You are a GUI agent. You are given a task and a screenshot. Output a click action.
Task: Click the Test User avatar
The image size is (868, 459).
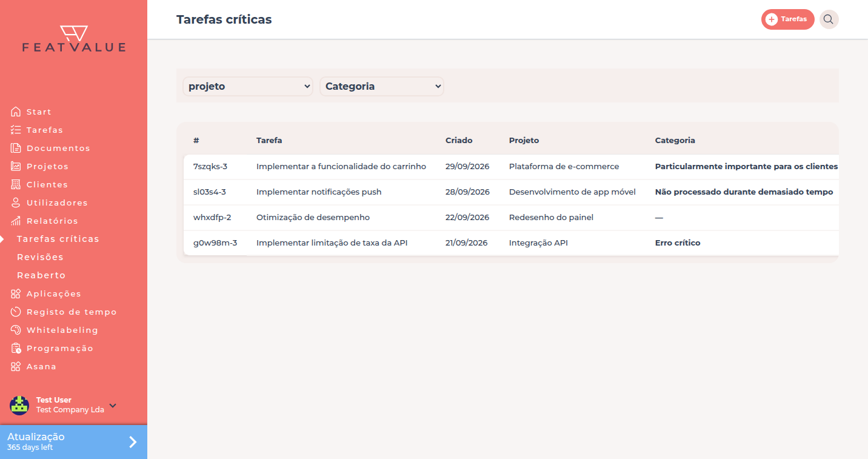19,405
